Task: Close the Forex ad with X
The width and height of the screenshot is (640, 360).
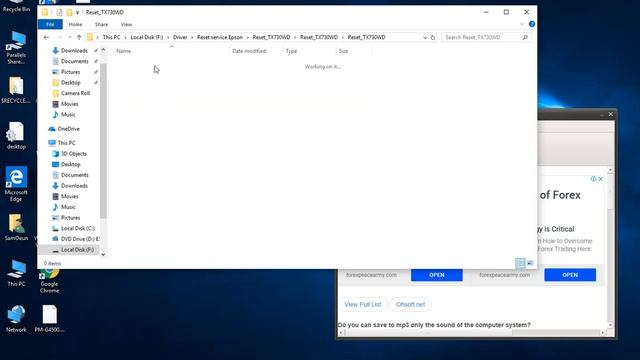Action: coord(600,179)
